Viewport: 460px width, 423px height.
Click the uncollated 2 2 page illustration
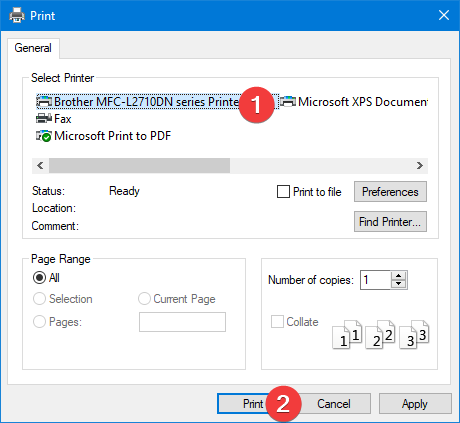click(380, 334)
